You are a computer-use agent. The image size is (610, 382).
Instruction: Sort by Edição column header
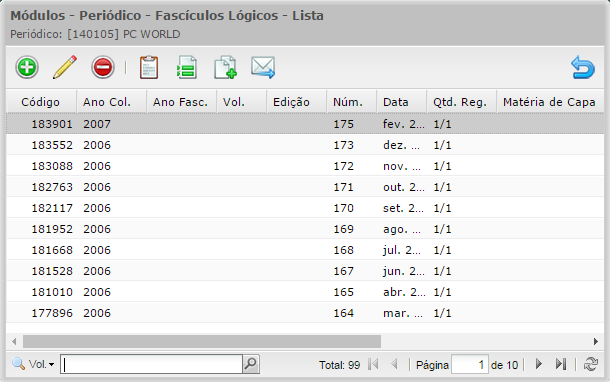(297, 102)
